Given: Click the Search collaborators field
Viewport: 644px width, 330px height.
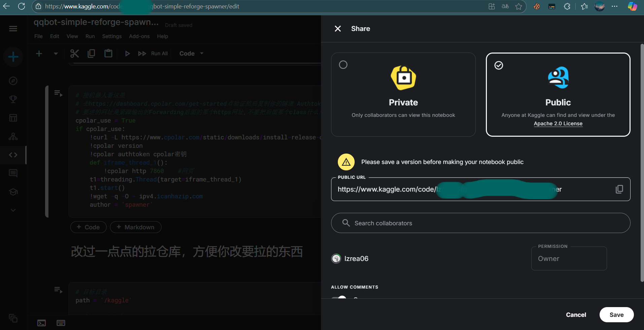Looking at the screenshot, I should click(480, 223).
